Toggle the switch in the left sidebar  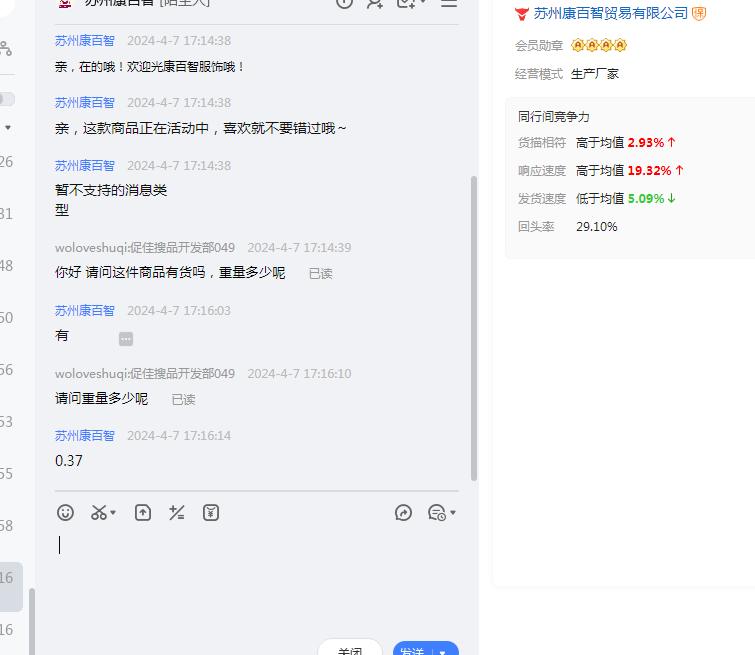pos(6,99)
